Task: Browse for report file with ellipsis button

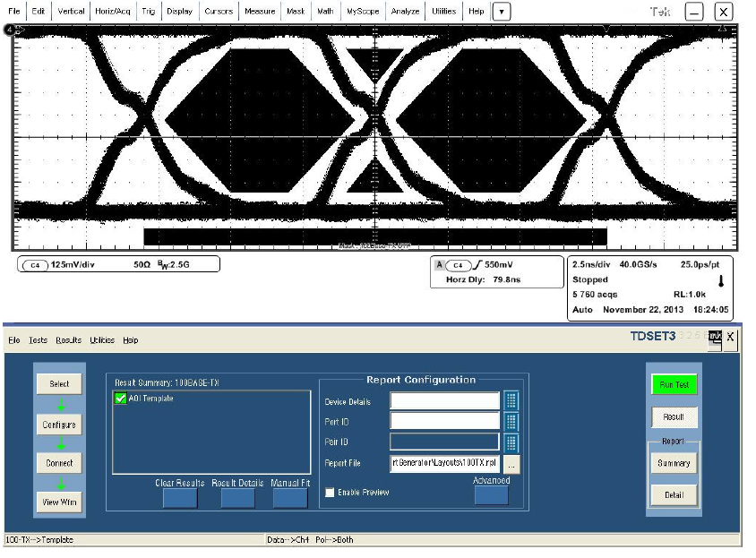Action: click(511, 465)
